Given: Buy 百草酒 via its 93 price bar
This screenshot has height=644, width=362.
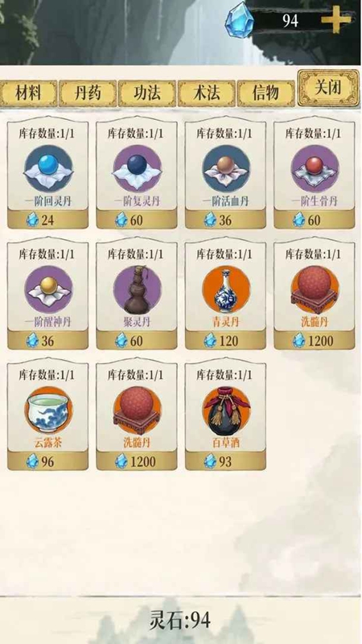Looking at the screenshot, I should [x=225, y=461].
